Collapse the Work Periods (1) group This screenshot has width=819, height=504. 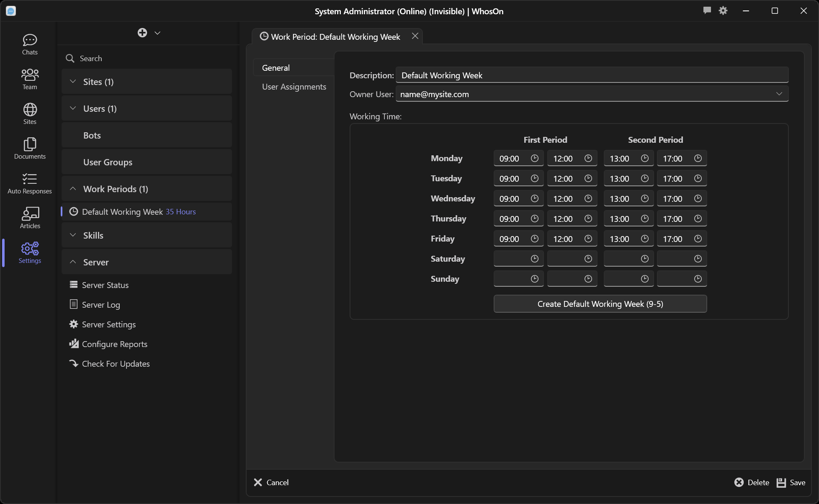[x=147, y=189]
